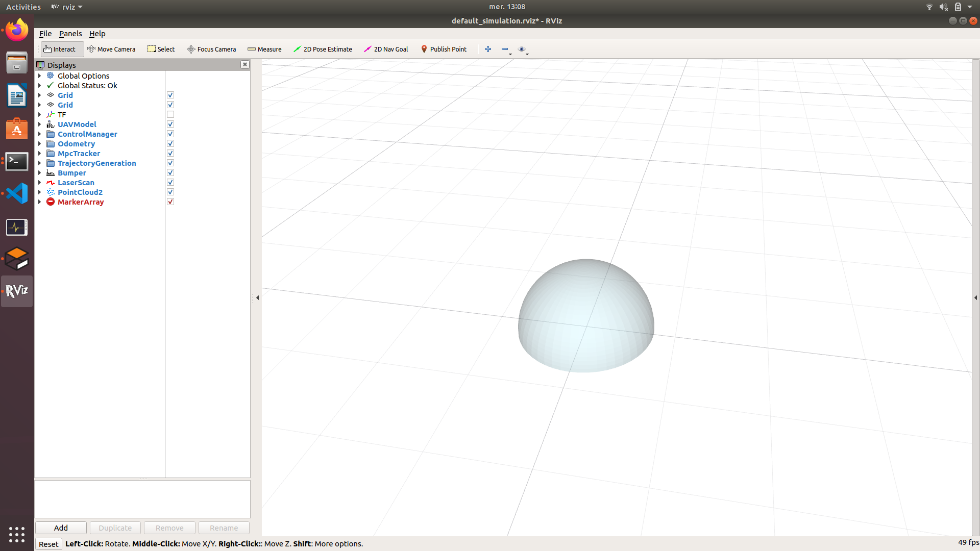This screenshot has width=980, height=551.
Task: Use the Focus Camera tool
Action: 211,49
